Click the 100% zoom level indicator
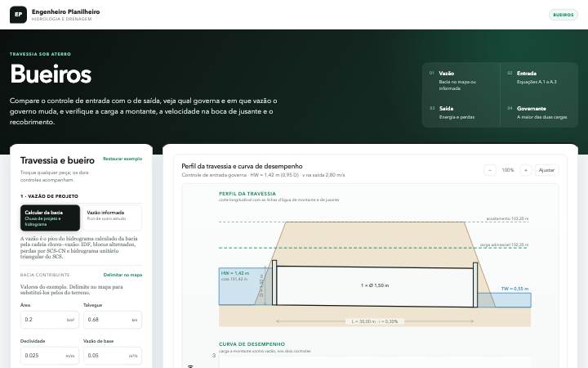Image resolution: width=588 pixels, height=368 pixels. point(508,170)
